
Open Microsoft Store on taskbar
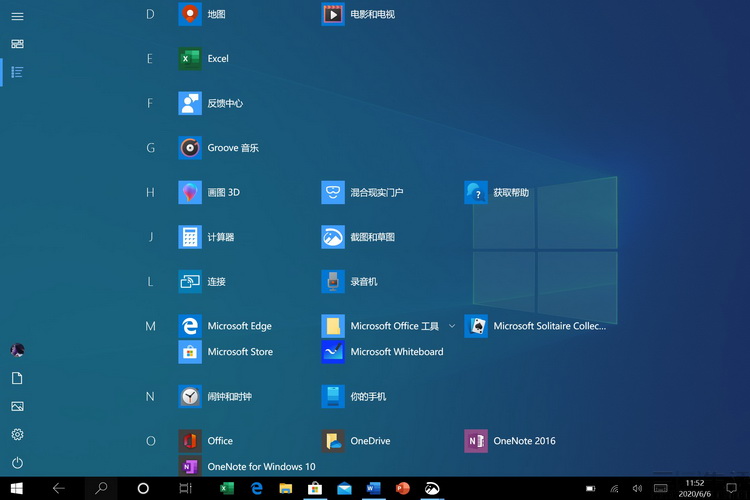click(315, 488)
